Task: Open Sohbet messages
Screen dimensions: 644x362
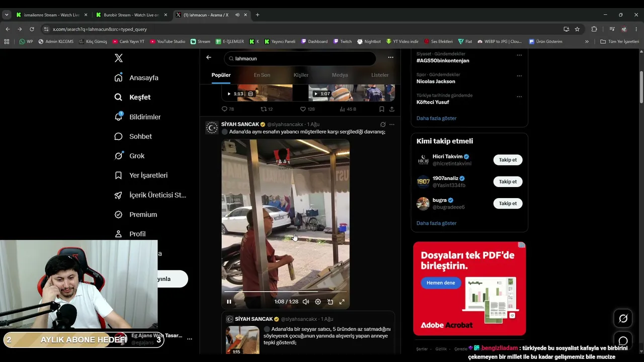Action: click(x=133, y=136)
